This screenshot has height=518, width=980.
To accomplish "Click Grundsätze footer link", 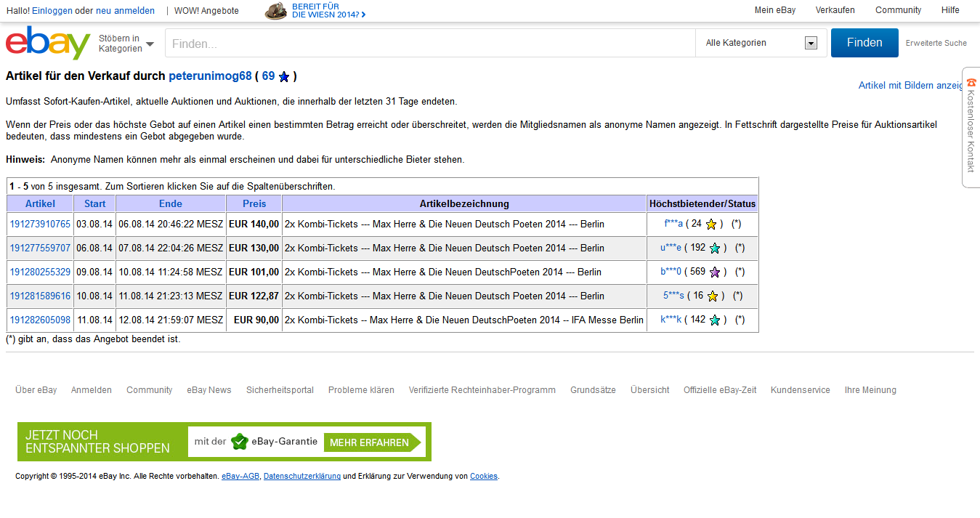I will click(x=593, y=390).
